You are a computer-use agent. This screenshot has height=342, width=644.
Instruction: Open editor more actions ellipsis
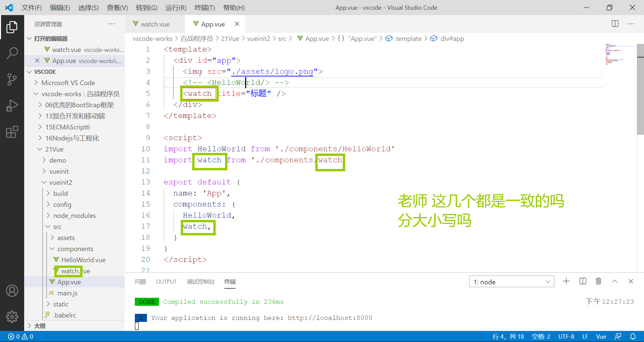point(631,24)
